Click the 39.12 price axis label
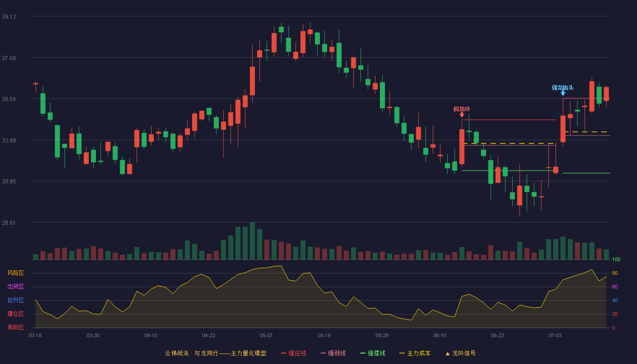 pyautogui.click(x=9, y=17)
